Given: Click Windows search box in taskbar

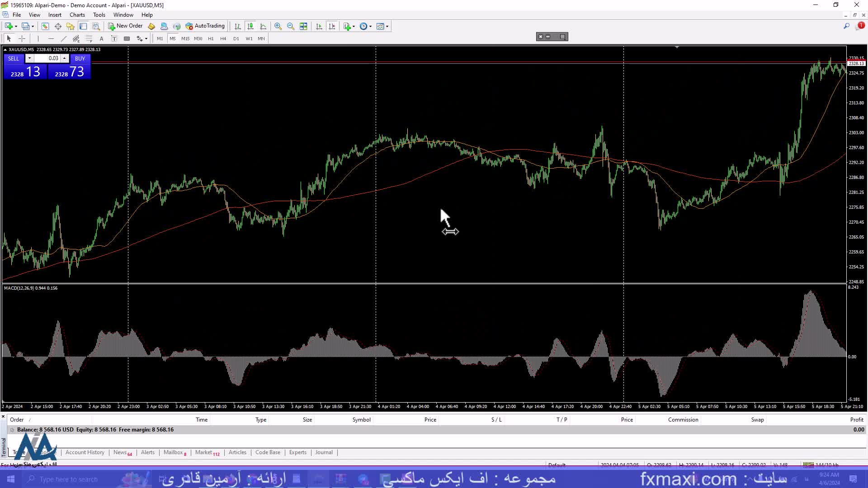Looking at the screenshot, I should [68, 479].
